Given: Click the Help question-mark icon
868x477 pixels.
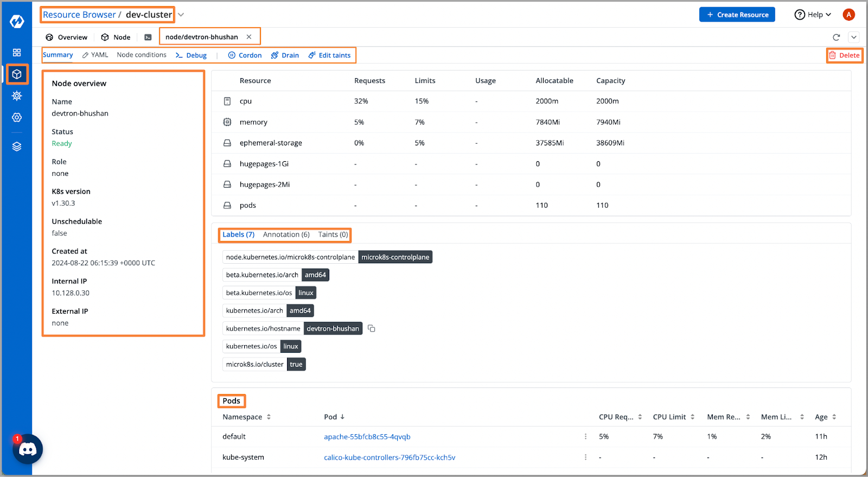Looking at the screenshot, I should point(800,15).
